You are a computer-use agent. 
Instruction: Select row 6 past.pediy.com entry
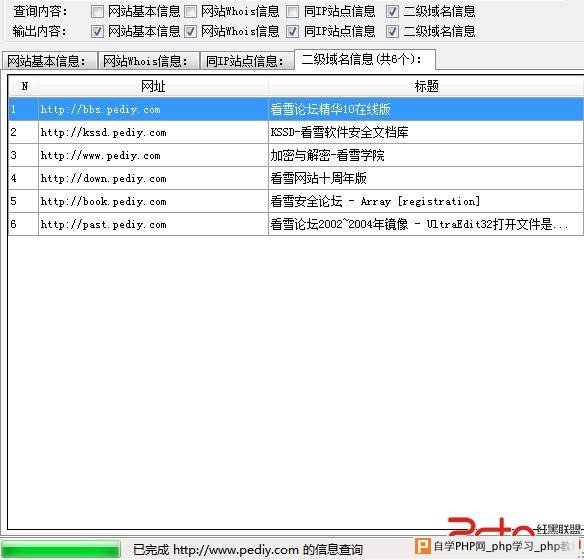click(296, 224)
